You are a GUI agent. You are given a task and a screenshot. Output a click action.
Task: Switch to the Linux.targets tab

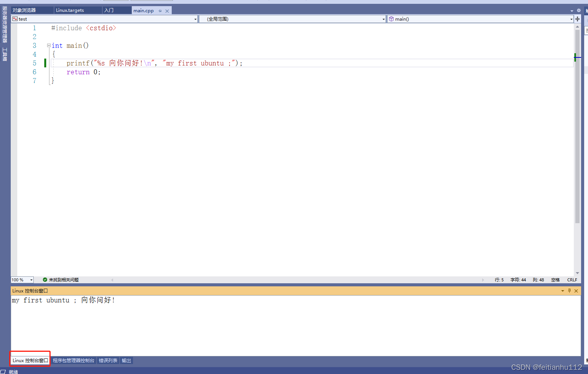click(78, 10)
